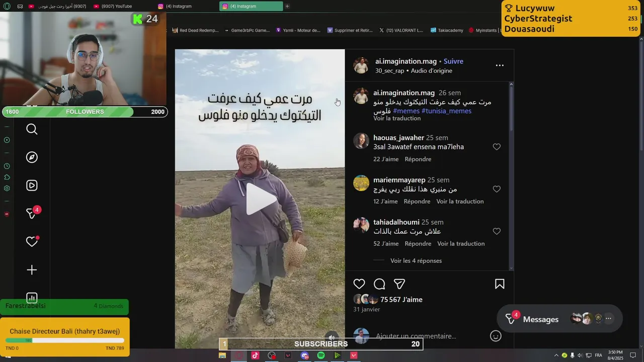The height and width of the screenshot is (362, 644).
Task: Open Discord from the taskbar
Action: tap(304, 355)
